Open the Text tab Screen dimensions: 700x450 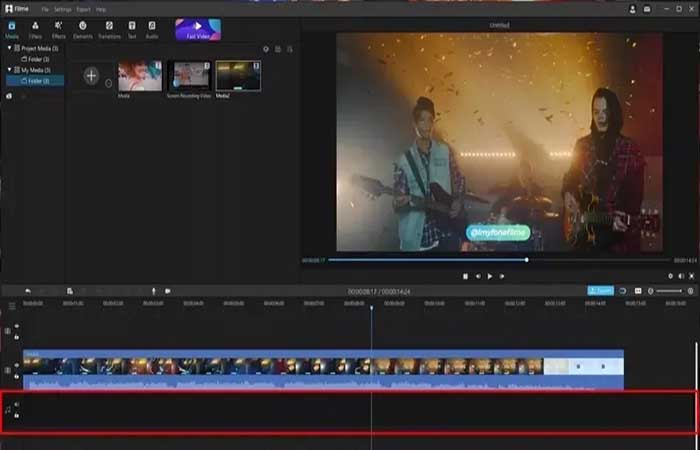tap(132, 29)
